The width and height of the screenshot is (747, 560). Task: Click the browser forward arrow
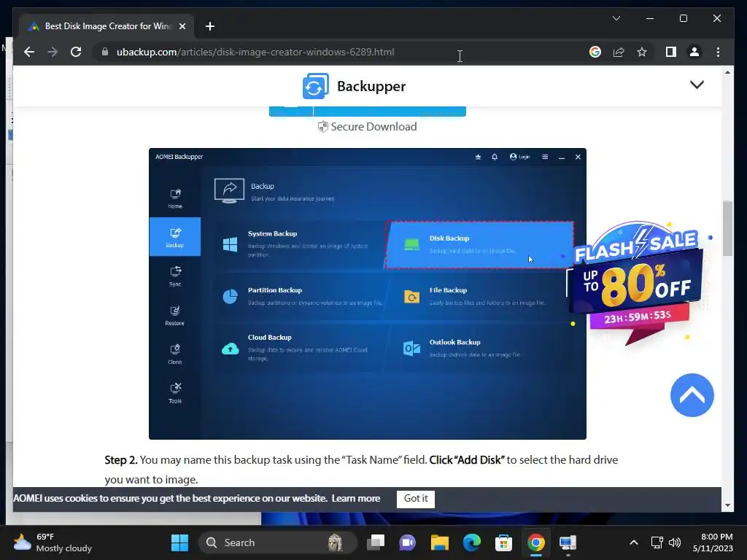pyautogui.click(x=53, y=52)
